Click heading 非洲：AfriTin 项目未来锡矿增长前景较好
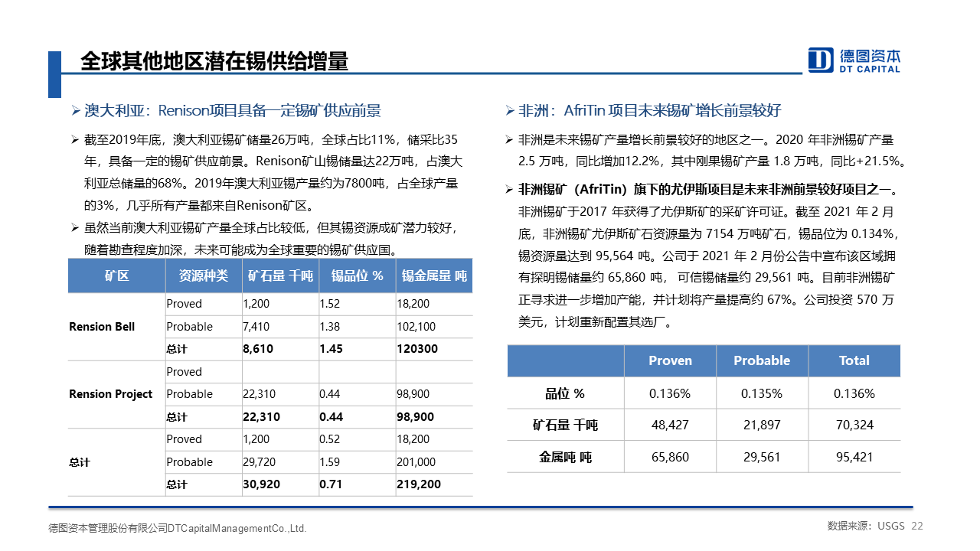 [649, 111]
